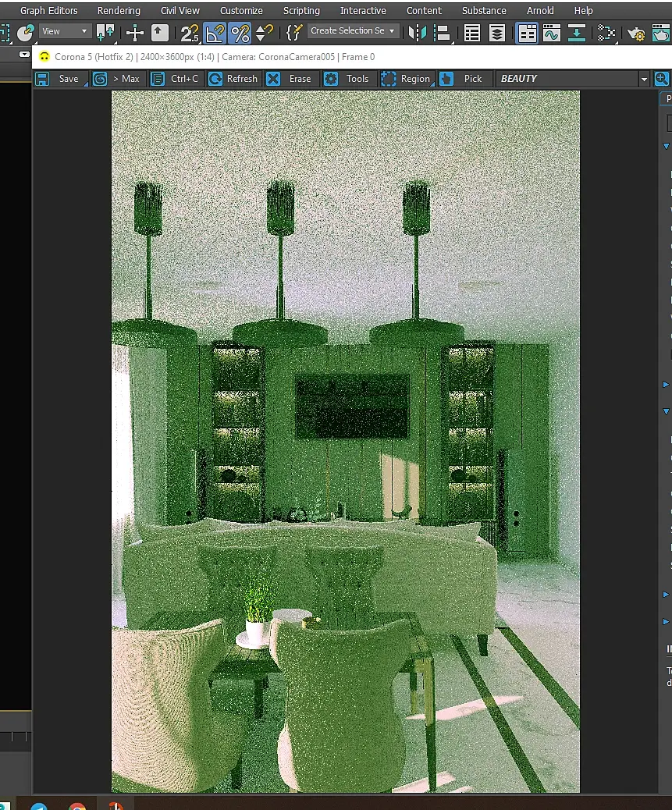Toggle the 2.5D Snaps button
672x810 pixels.
coord(190,33)
